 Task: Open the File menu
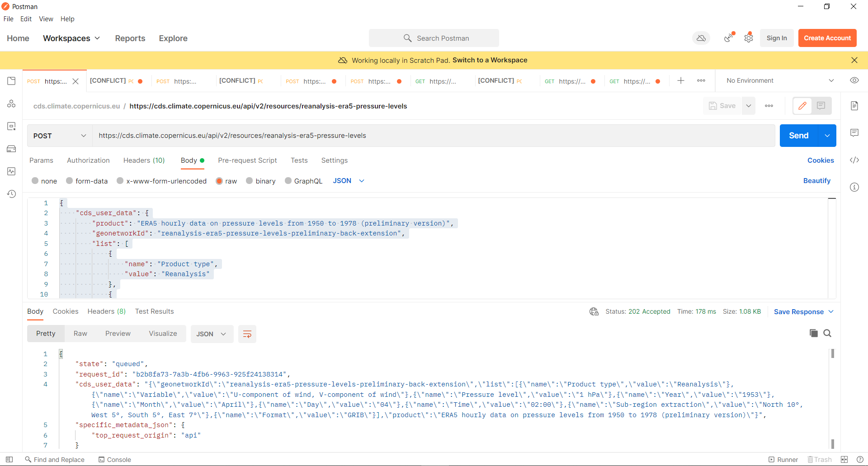pyautogui.click(x=9, y=19)
